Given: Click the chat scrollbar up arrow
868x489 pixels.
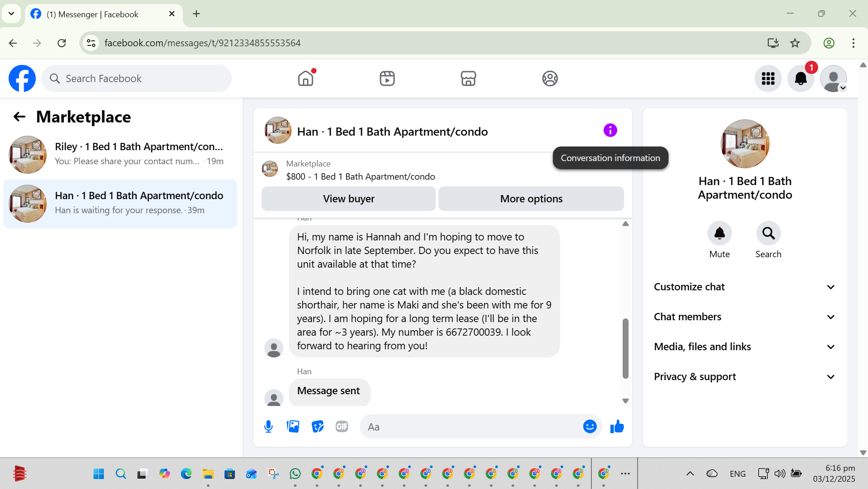Looking at the screenshot, I should click(x=626, y=224).
